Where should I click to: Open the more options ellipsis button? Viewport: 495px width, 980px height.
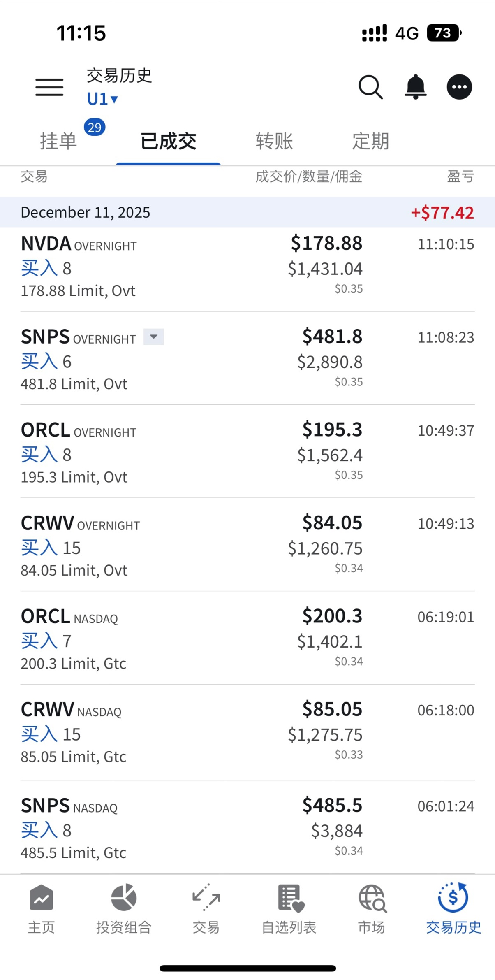tap(459, 87)
